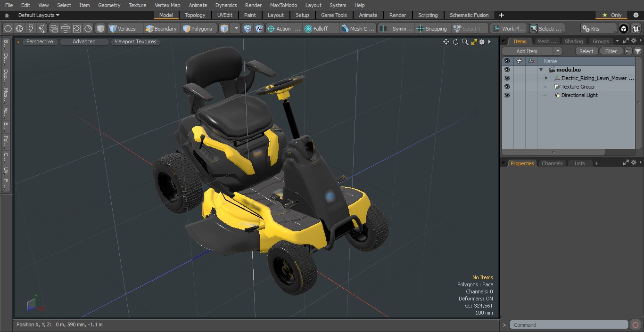Open the Action Center menu

284,29
